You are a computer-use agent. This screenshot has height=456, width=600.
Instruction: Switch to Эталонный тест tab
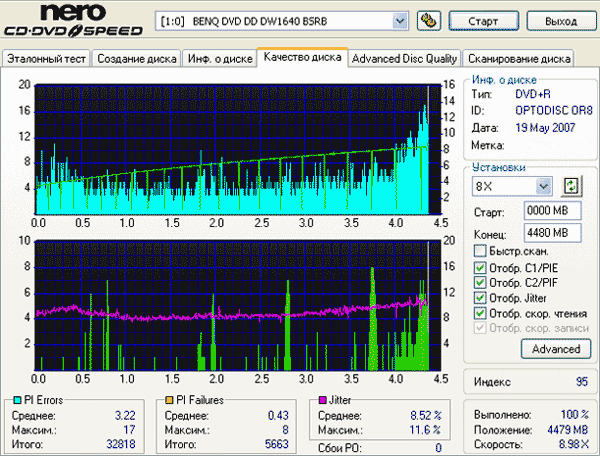click(x=46, y=59)
